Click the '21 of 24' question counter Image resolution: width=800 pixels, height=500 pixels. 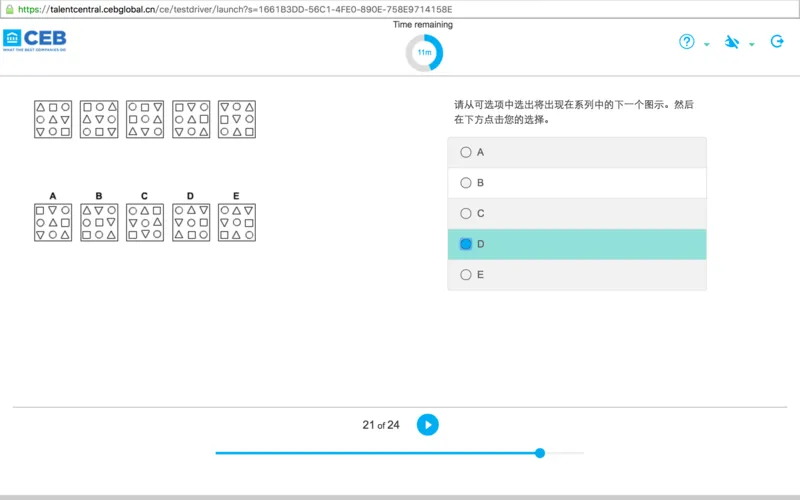(381, 425)
